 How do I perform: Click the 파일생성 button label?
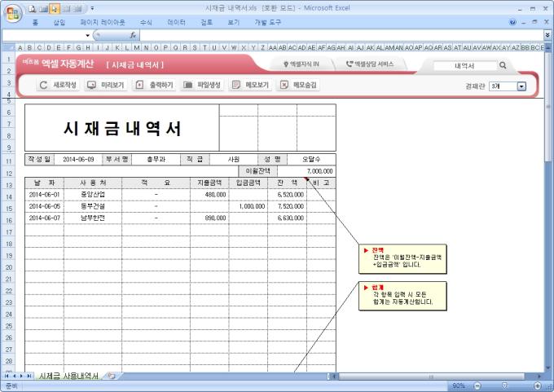(x=209, y=85)
